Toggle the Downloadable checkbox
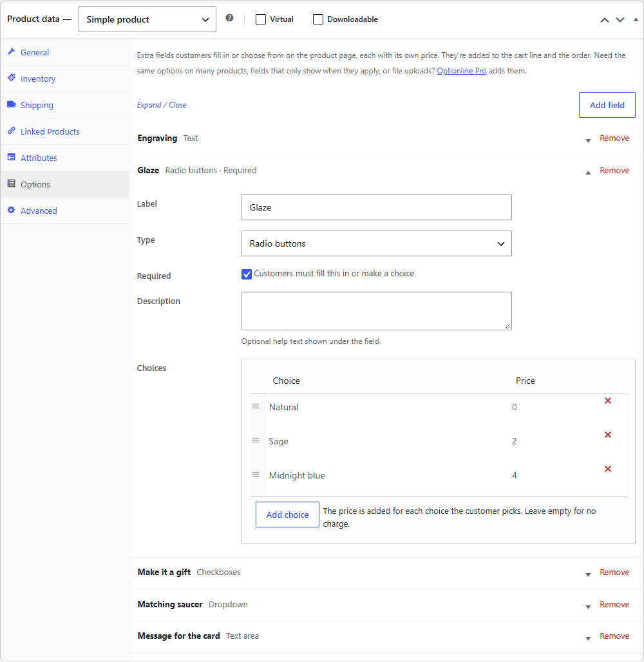The image size is (644, 662). click(318, 19)
